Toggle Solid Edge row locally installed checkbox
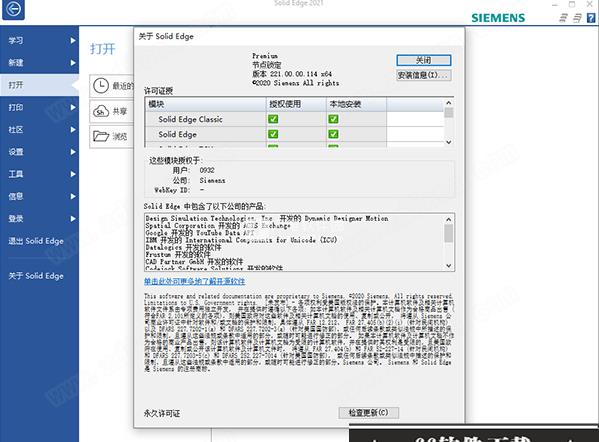 pos(333,134)
